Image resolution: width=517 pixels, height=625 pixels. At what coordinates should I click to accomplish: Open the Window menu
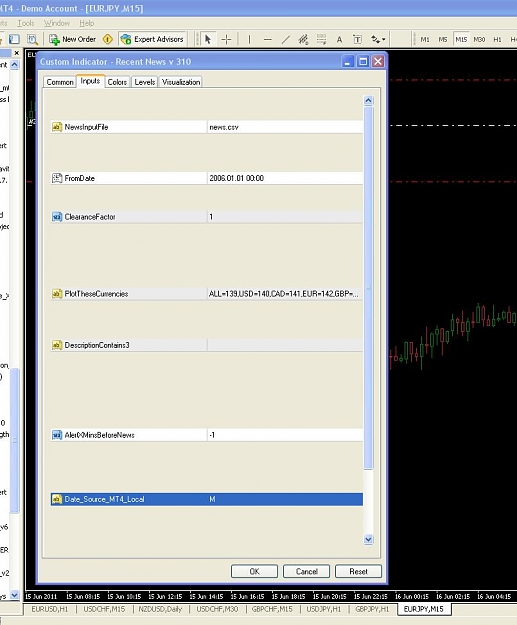[x=57, y=23]
